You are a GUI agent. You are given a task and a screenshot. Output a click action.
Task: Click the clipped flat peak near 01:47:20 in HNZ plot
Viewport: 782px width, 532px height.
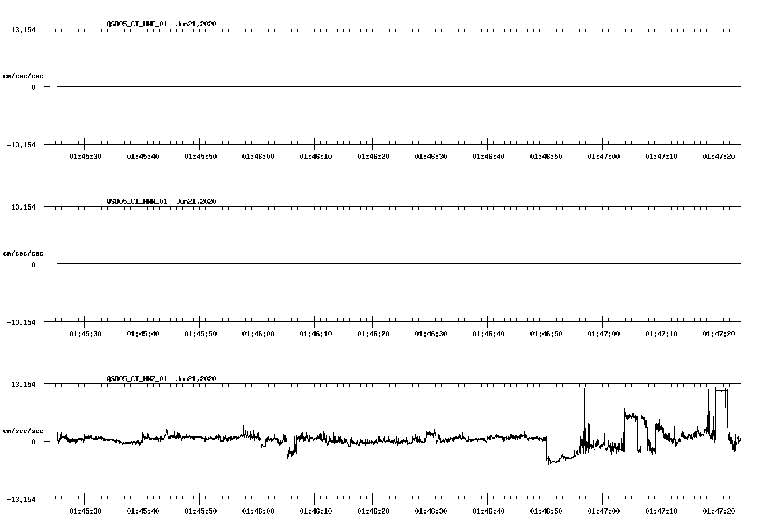coord(721,390)
